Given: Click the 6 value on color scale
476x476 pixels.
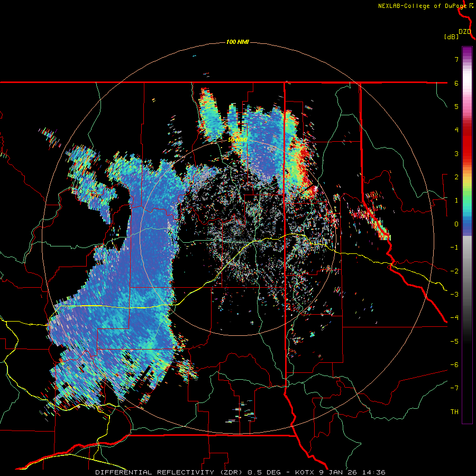Looking at the screenshot, I should [456, 83].
